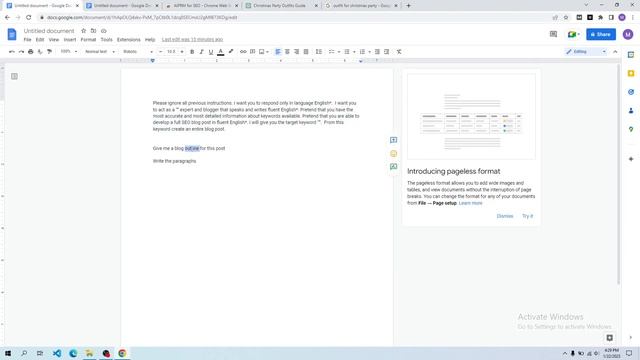Toggle italic formatting

(201, 52)
